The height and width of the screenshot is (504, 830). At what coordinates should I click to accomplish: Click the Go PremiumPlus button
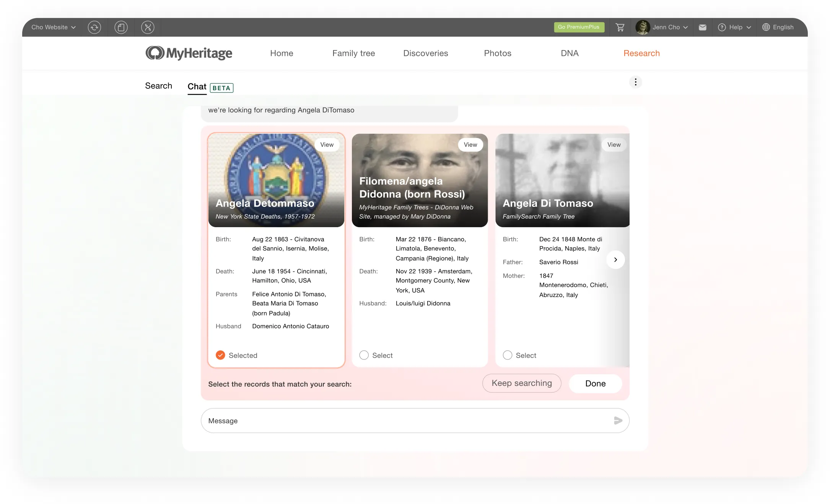579,27
